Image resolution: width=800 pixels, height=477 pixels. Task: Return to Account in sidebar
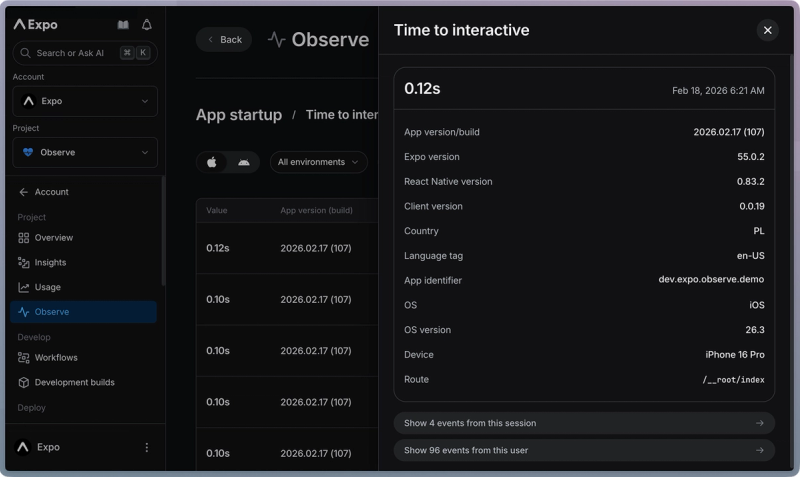(51, 192)
